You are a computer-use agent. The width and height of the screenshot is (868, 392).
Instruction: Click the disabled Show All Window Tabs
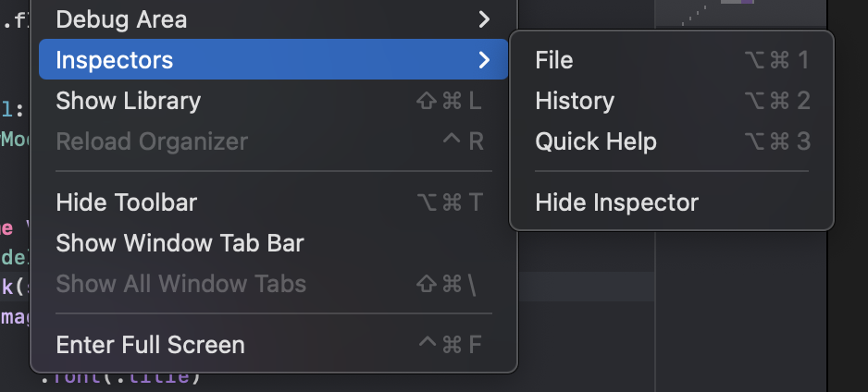click(180, 284)
